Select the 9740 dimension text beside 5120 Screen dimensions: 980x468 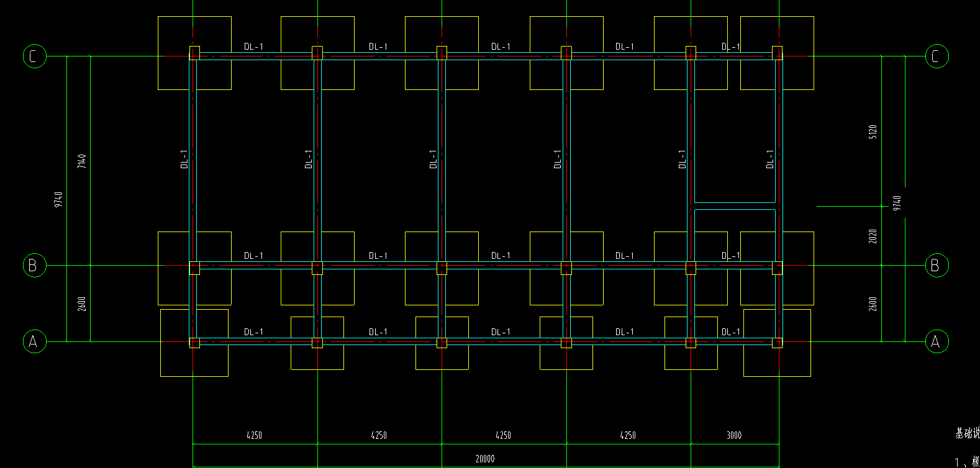(x=897, y=203)
